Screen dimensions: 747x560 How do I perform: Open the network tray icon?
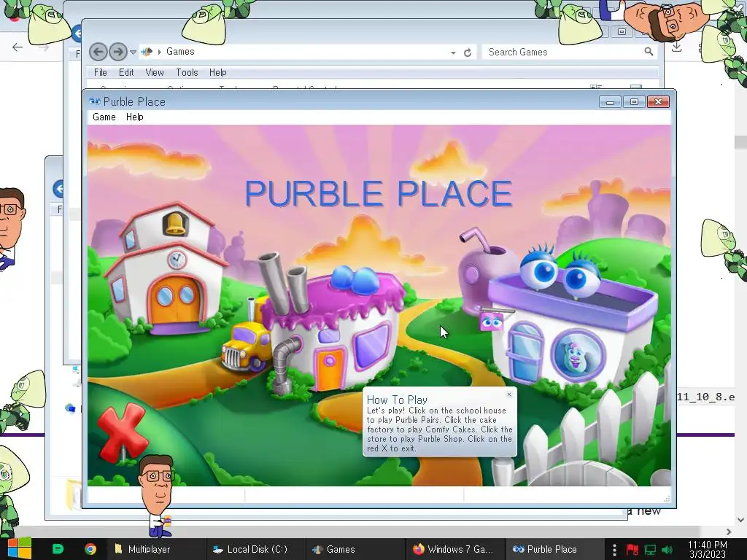pyautogui.click(x=650, y=550)
